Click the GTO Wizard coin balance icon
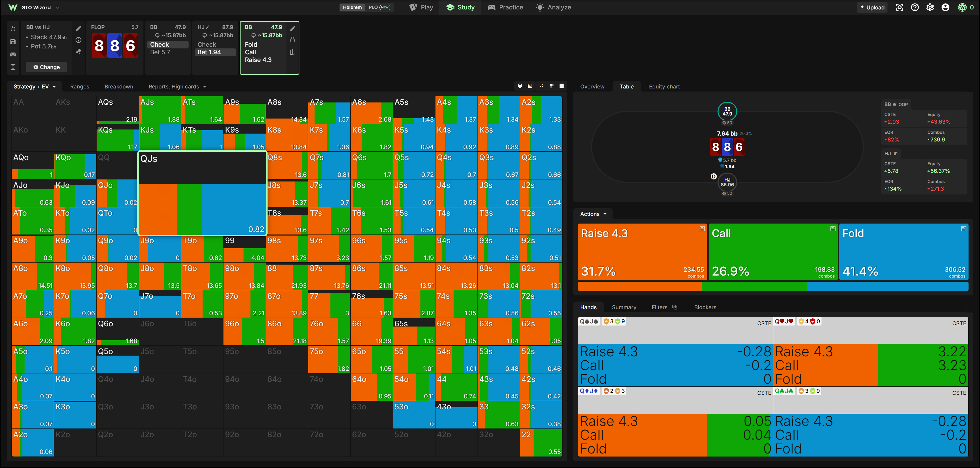 pyautogui.click(x=962, y=7)
